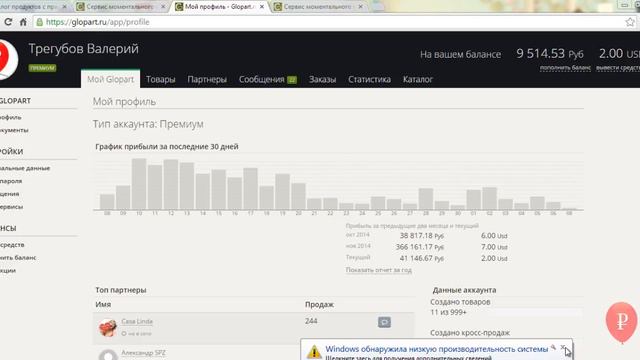This screenshot has width=640, height=360.
Task: Open personal data settings sidebar link
Action: (x=25, y=168)
